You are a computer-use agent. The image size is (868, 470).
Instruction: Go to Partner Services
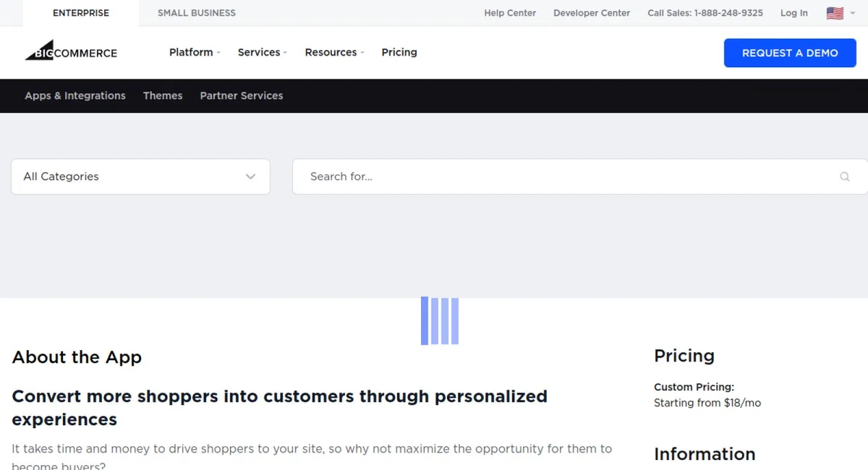242,95
